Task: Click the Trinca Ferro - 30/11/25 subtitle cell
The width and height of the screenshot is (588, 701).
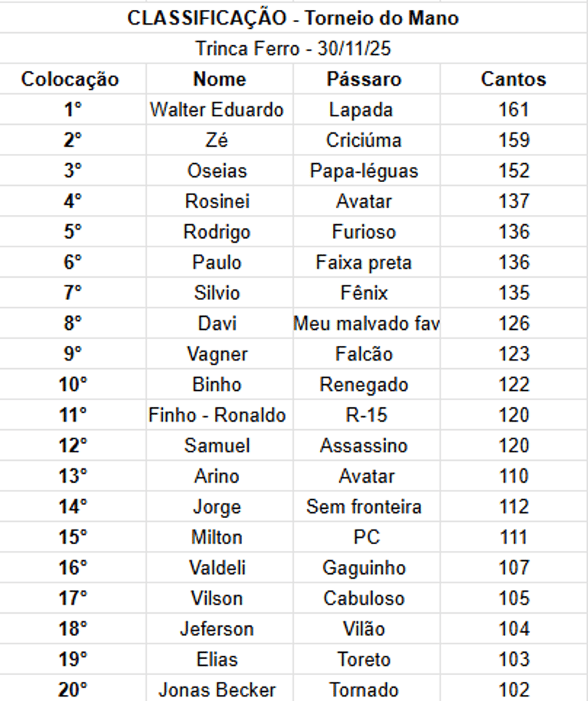Action: (293, 48)
